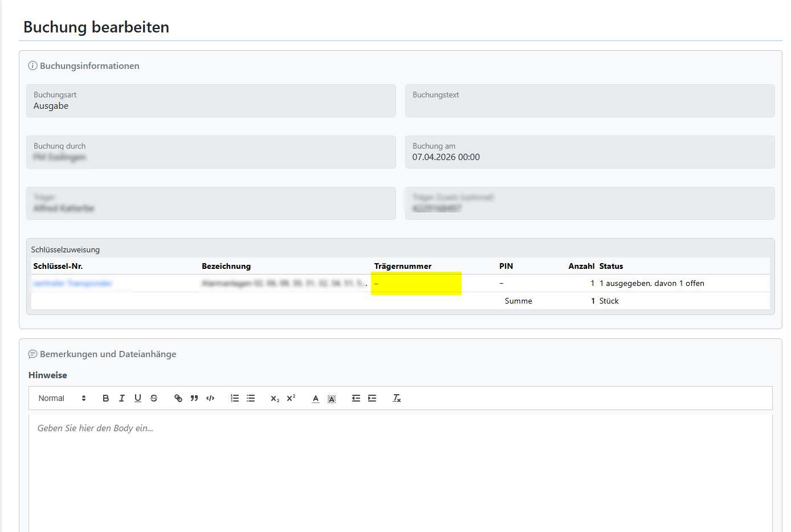Click the Buchungstext field
The width and height of the screenshot is (791, 532).
click(x=590, y=101)
